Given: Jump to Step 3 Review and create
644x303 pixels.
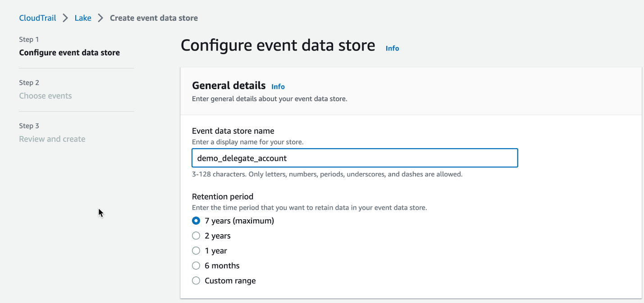Looking at the screenshot, I should click(52, 139).
